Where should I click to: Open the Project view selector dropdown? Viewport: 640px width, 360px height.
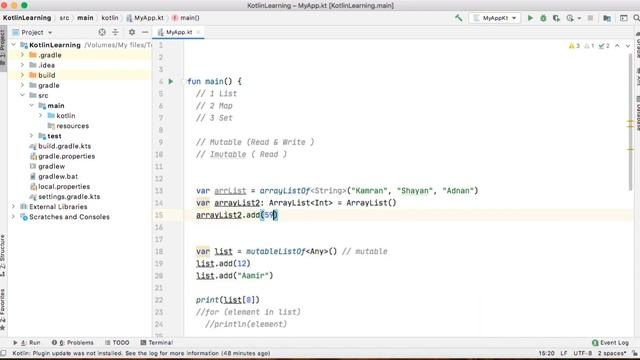click(32, 32)
